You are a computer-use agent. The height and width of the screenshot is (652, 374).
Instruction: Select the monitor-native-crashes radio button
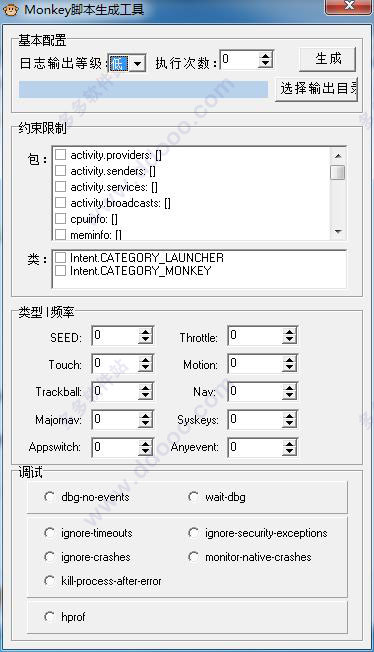(193, 557)
